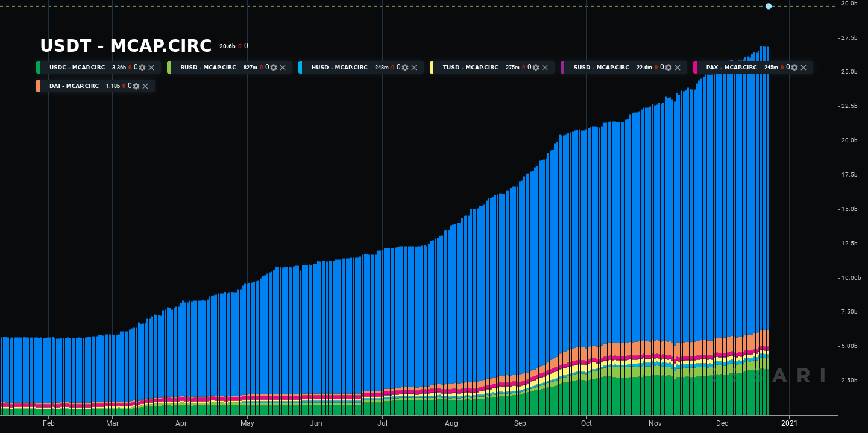This screenshot has width=868, height=433.
Task: Click the 10.00b label on price axis
Action: pos(853,278)
